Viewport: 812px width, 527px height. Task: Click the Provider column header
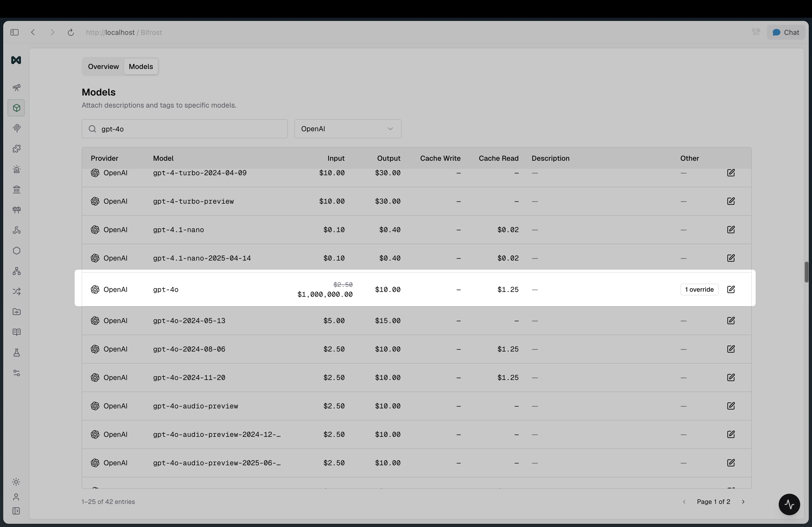(104, 158)
